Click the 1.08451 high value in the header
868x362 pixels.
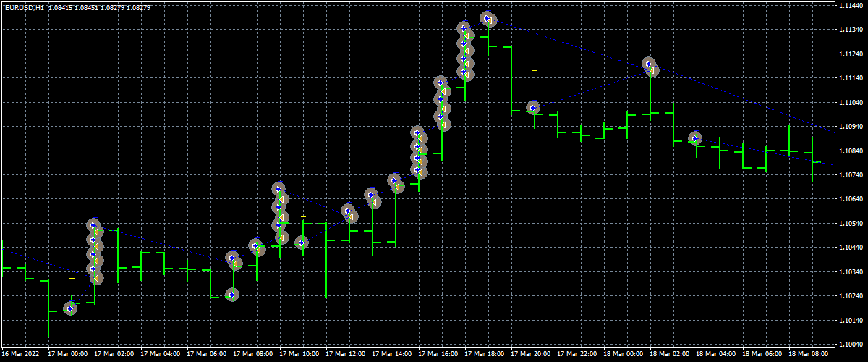point(88,8)
